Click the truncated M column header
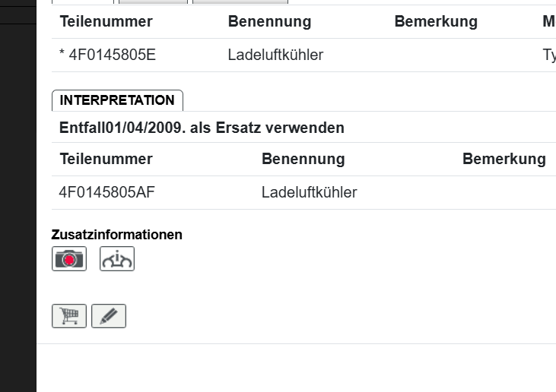 point(548,22)
